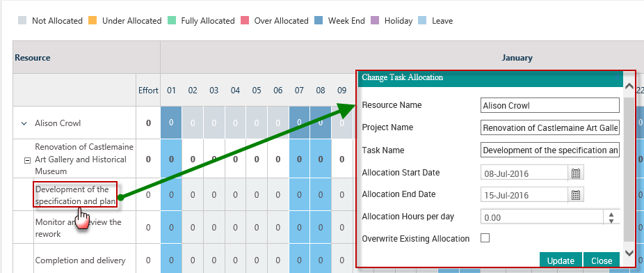Tick the Overwrite Existing Allocation checkbox
The height and width of the screenshot is (273, 644).
tap(485, 238)
